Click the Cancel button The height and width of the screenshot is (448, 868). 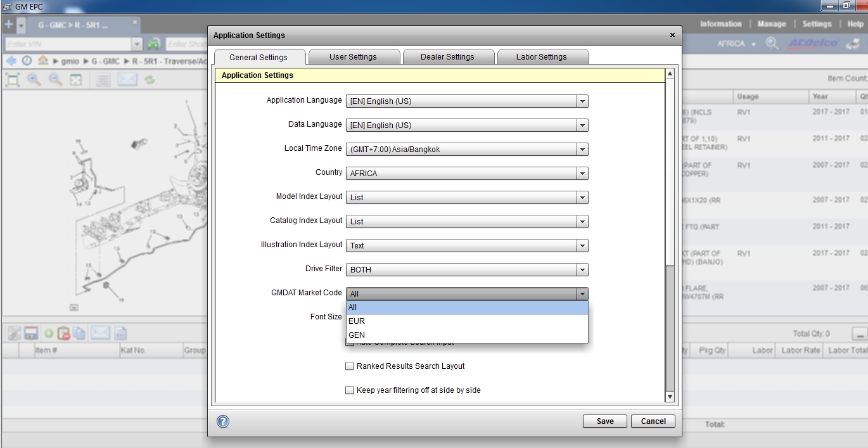tap(653, 421)
